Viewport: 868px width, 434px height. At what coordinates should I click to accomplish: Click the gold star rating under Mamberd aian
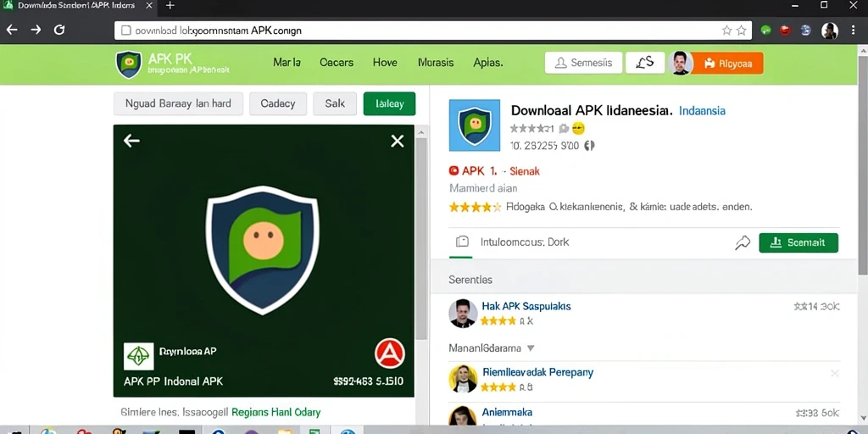[475, 208]
